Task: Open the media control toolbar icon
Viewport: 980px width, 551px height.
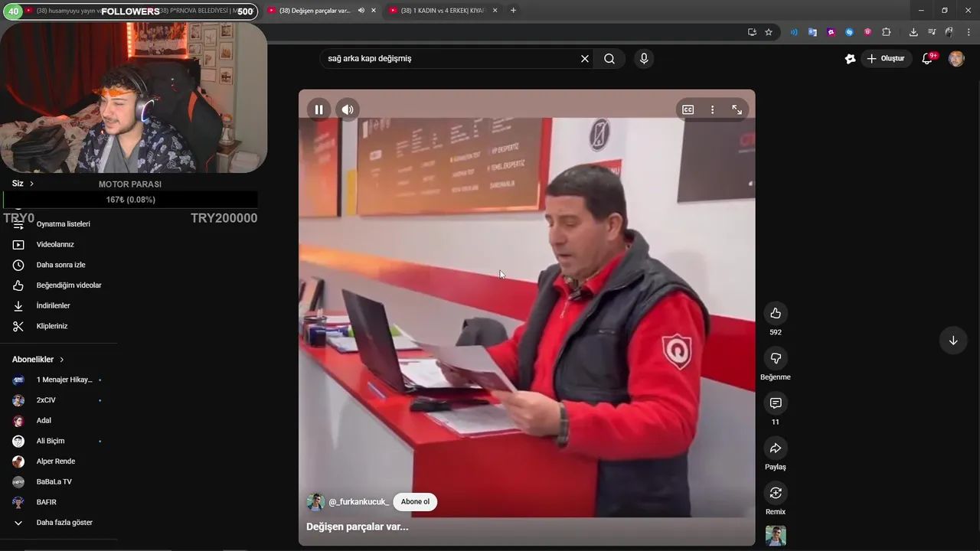Action: pos(932,32)
